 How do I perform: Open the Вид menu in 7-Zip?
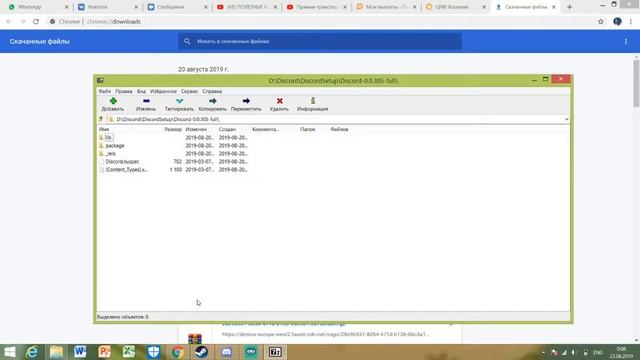pos(141,91)
